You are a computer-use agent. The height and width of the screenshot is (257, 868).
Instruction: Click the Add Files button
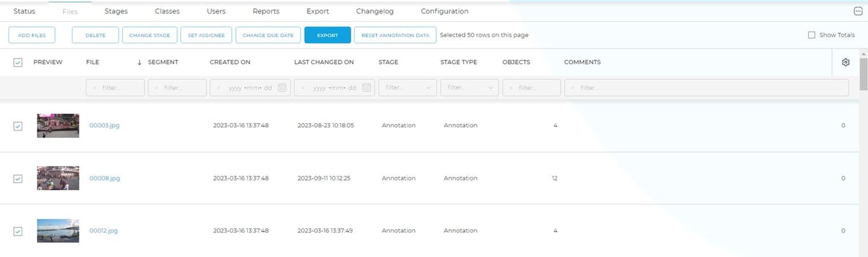(x=32, y=35)
